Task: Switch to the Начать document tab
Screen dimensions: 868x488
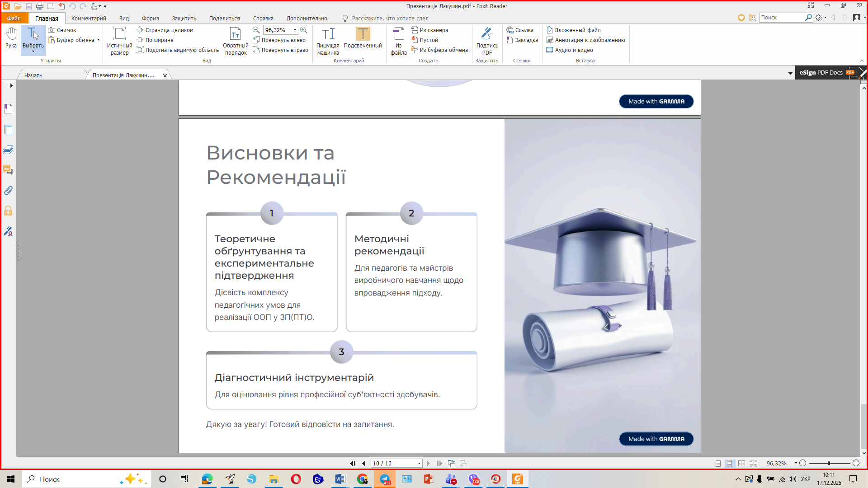Action: click(33, 75)
